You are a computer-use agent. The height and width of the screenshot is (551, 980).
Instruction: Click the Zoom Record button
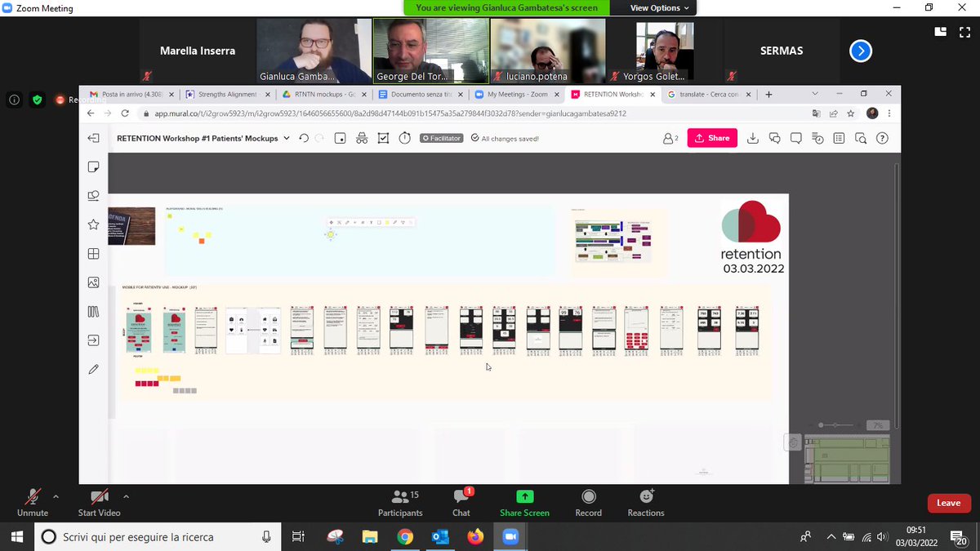[588, 503]
